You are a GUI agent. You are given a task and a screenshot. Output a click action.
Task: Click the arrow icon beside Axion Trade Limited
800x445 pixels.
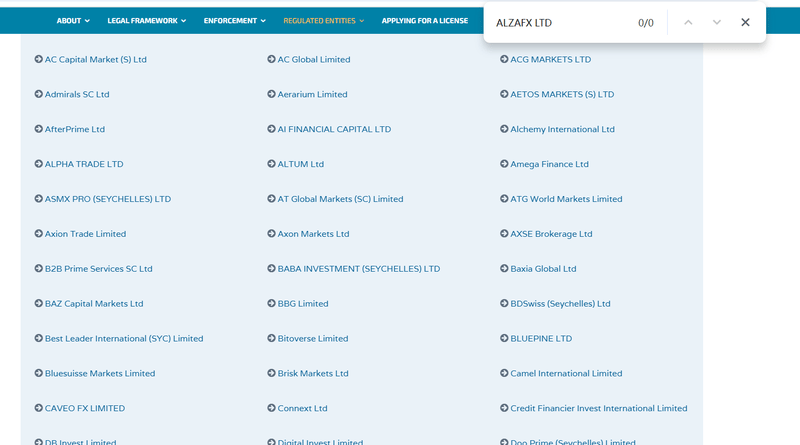38,234
